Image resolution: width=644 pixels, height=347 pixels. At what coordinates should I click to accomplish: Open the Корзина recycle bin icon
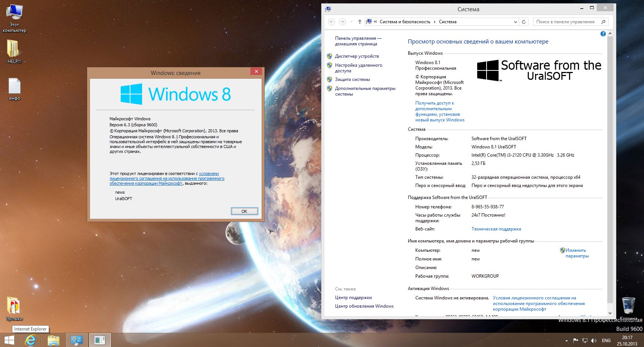pos(628,309)
